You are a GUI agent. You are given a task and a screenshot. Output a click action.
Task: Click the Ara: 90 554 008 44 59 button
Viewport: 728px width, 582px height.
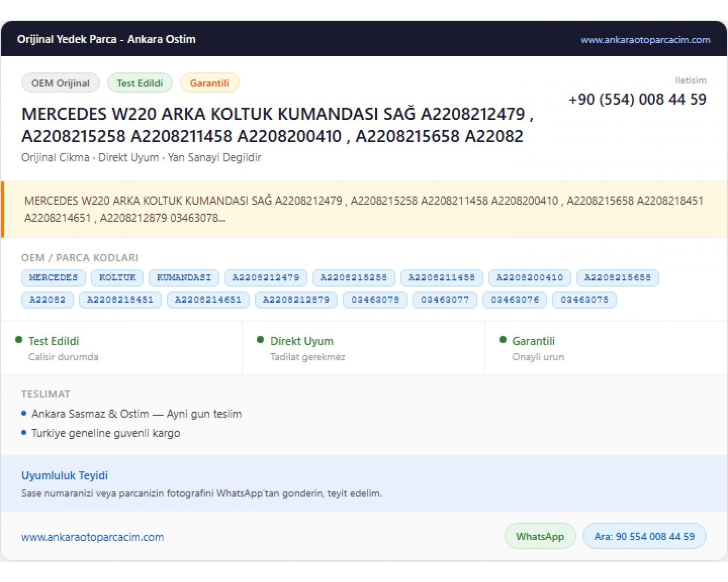point(645,536)
